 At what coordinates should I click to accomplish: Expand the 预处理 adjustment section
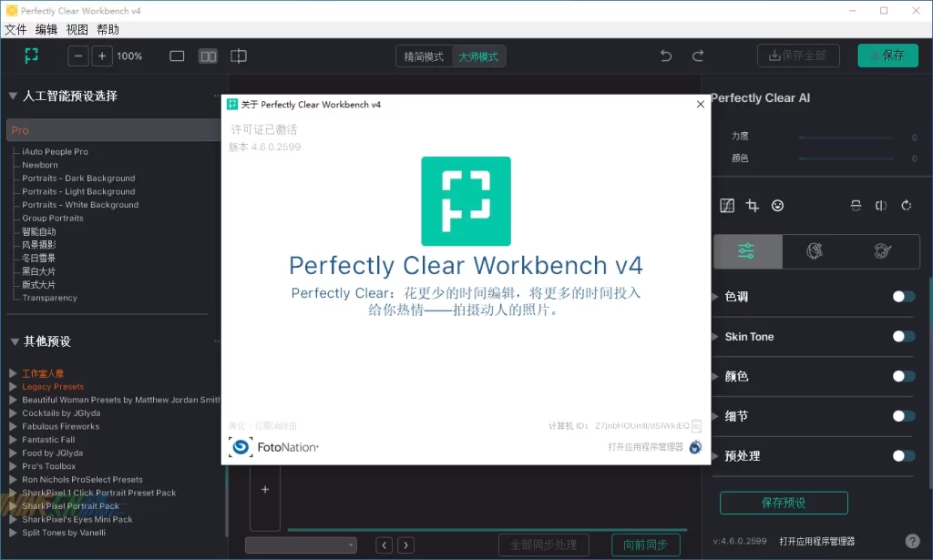715,456
